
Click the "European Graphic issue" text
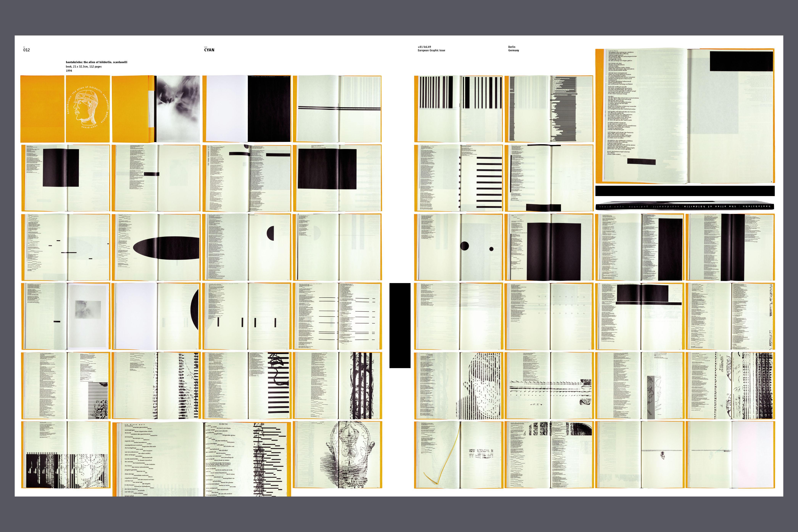[431, 51]
